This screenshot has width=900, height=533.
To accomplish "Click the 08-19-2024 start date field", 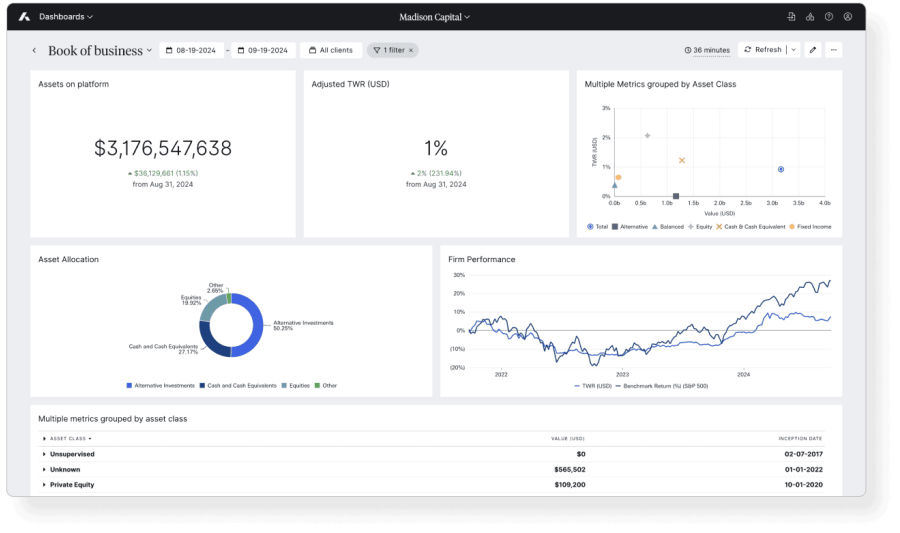I will 192,50.
